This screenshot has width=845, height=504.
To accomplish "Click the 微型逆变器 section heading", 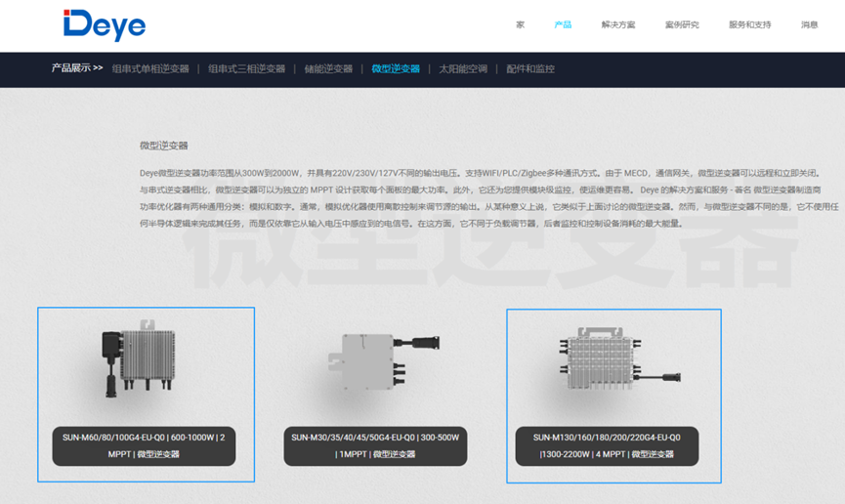I will (164, 146).
